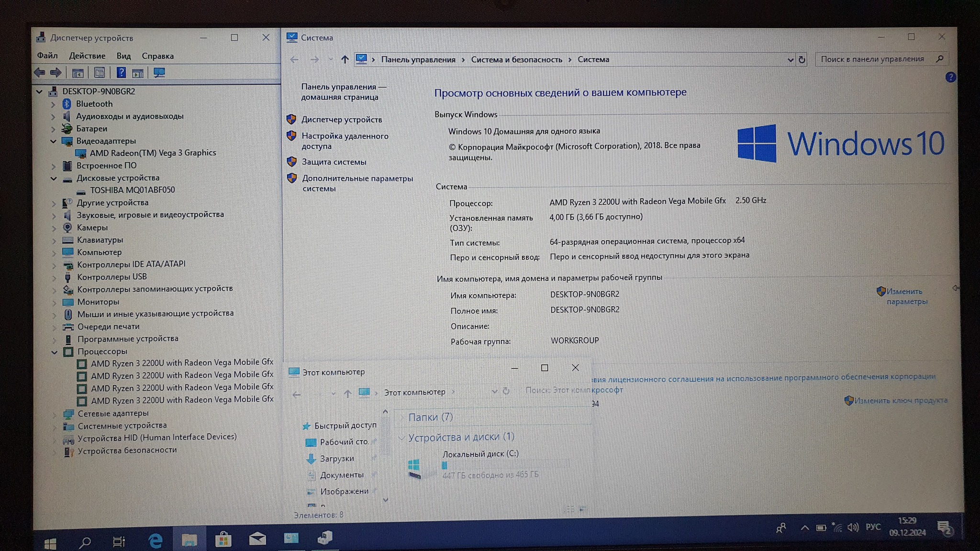980x551 pixels.
Task: Click the up arrow in System window navigation
Action: click(x=345, y=59)
